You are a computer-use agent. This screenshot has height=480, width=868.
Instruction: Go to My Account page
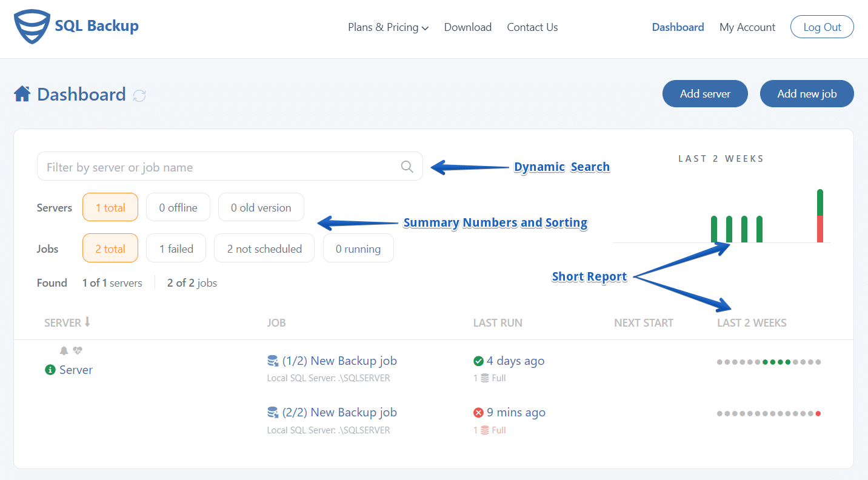point(747,27)
